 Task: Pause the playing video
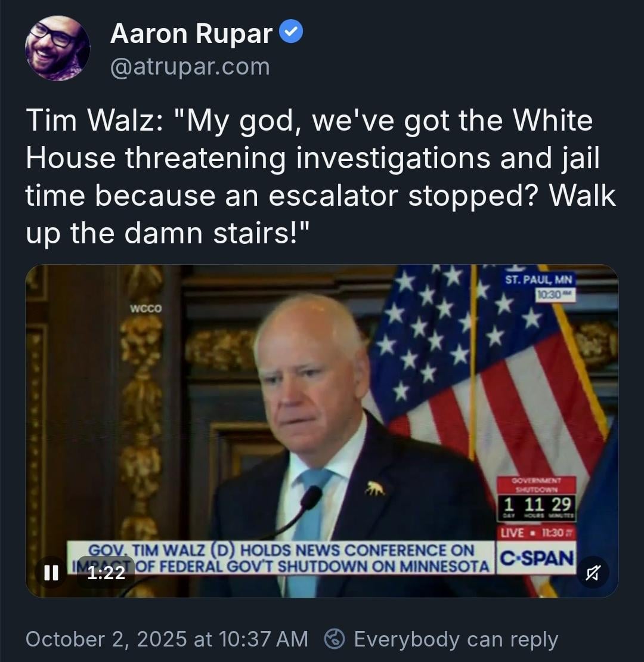point(51,573)
